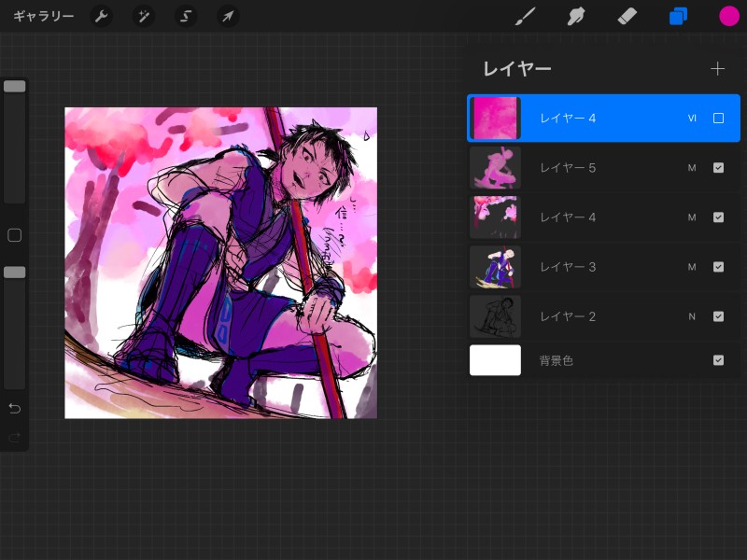Select the 背景色 row label

(556, 360)
